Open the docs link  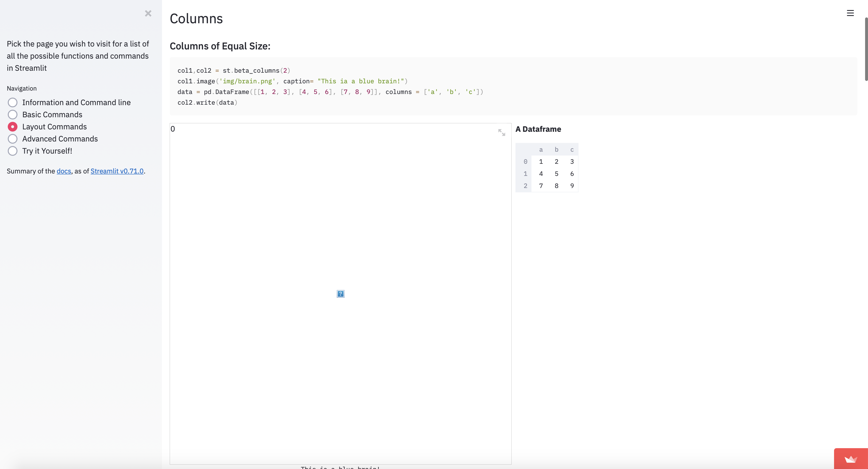64,171
